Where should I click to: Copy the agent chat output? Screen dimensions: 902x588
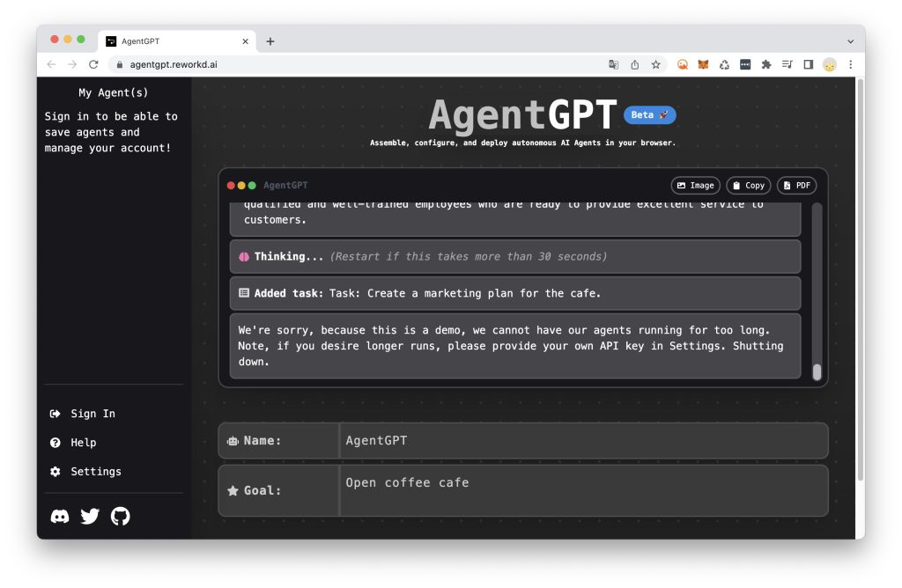tap(748, 185)
